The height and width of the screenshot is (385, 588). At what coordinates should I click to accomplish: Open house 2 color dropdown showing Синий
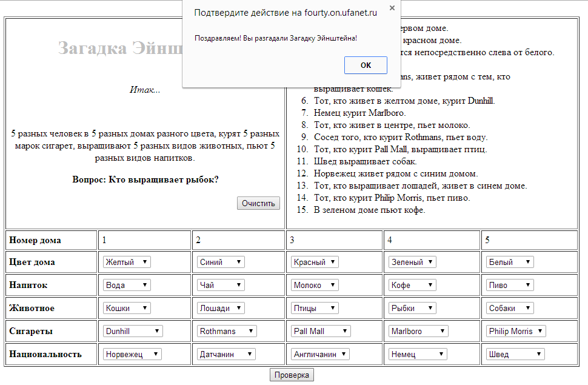tap(221, 262)
